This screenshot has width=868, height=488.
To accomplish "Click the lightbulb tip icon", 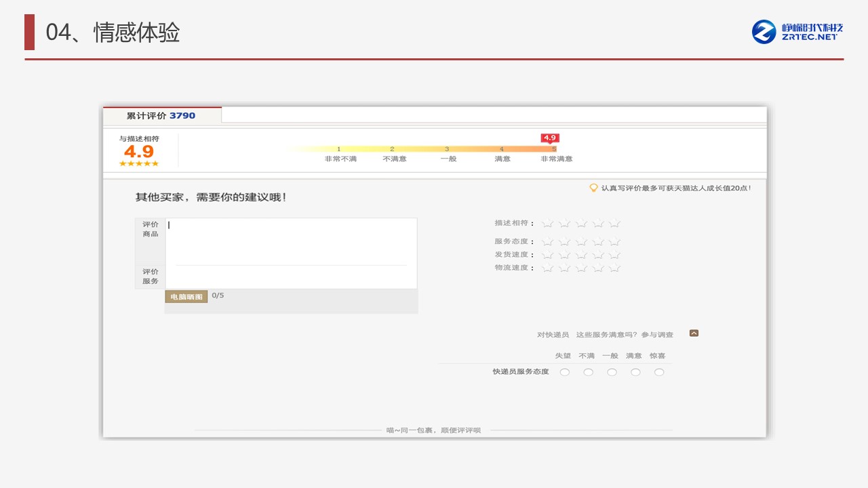I will pos(593,188).
